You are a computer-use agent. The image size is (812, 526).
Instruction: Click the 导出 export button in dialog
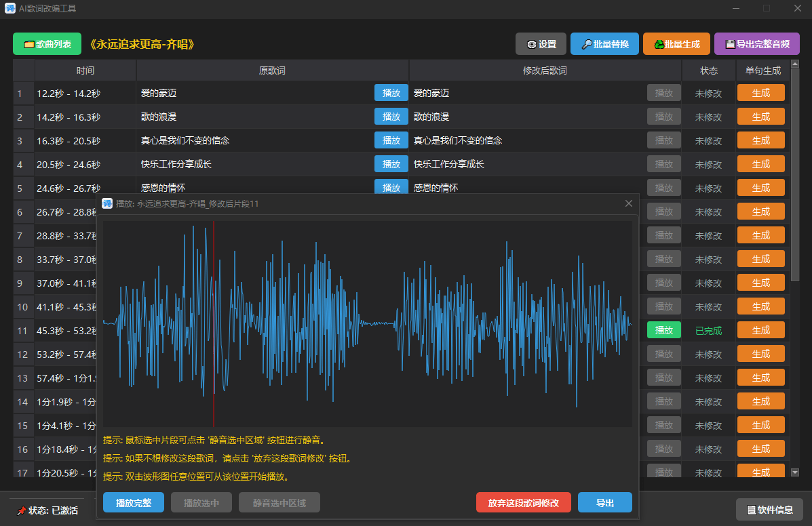tap(605, 502)
